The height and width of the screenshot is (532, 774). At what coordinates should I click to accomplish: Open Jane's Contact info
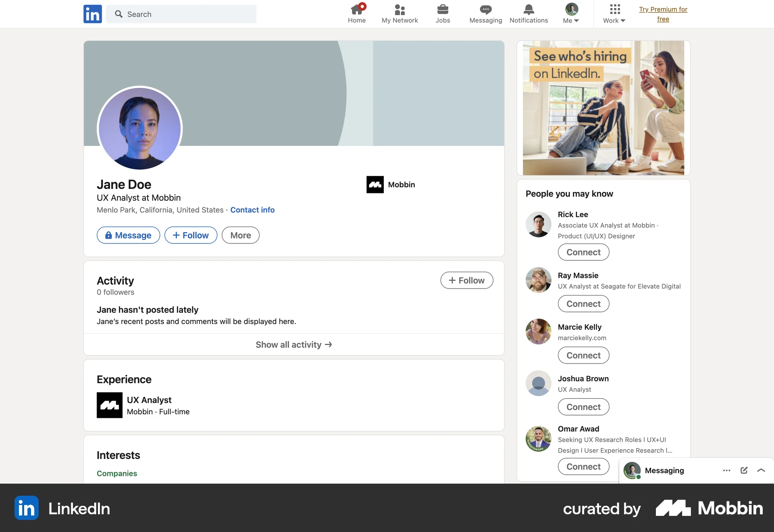coord(252,210)
